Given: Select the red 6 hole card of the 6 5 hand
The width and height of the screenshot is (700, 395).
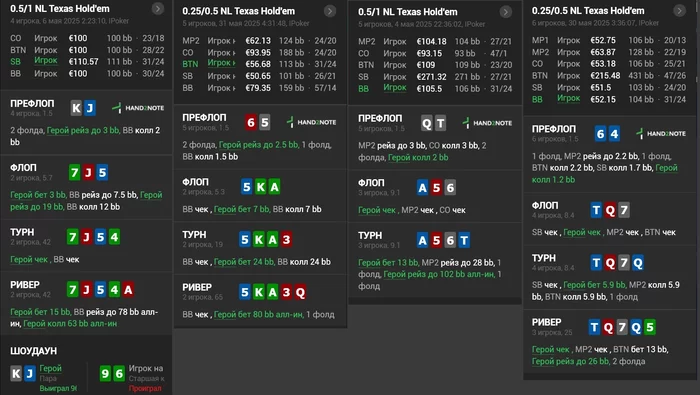Looking at the screenshot, I should click(x=250, y=122).
